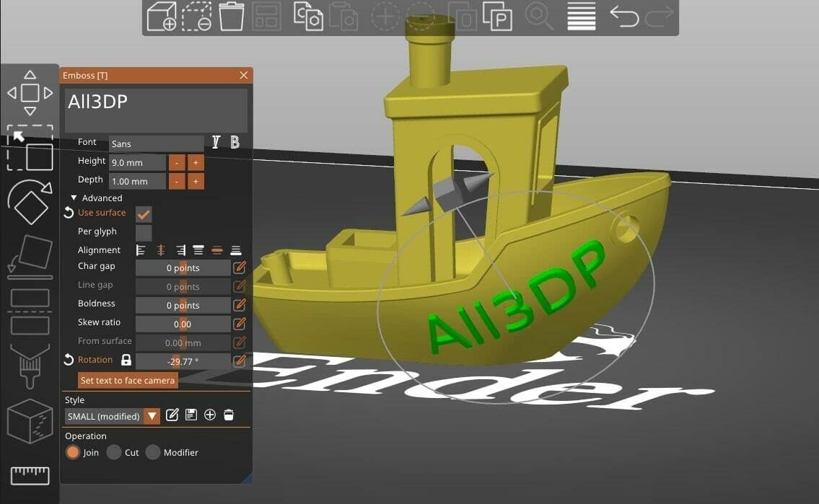Screen dimensions: 819x504
Task: Edit the Boldness value
Action: click(240, 305)
